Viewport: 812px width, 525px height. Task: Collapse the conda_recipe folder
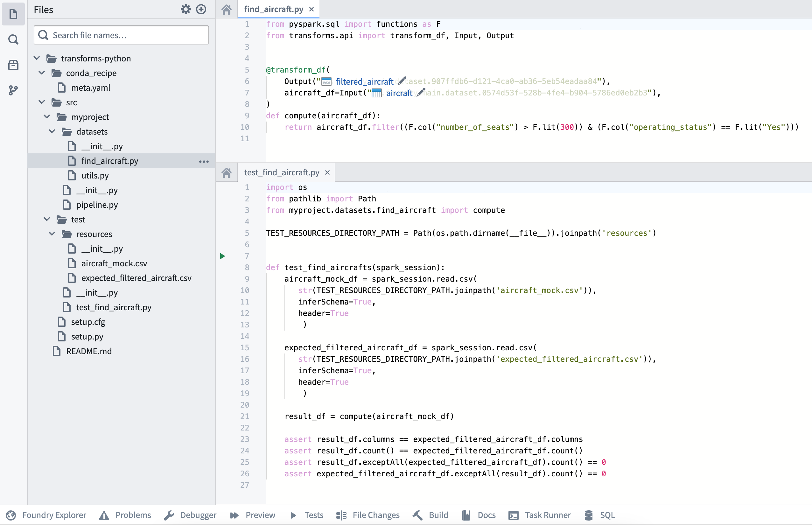point(42,73)
